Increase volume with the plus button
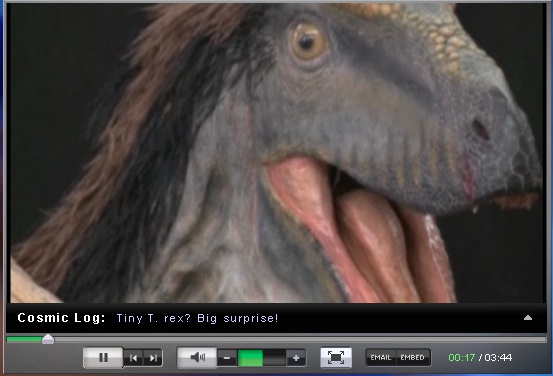Image resolution: width=553 pixels, height=376 pixels. coord(296,358)
